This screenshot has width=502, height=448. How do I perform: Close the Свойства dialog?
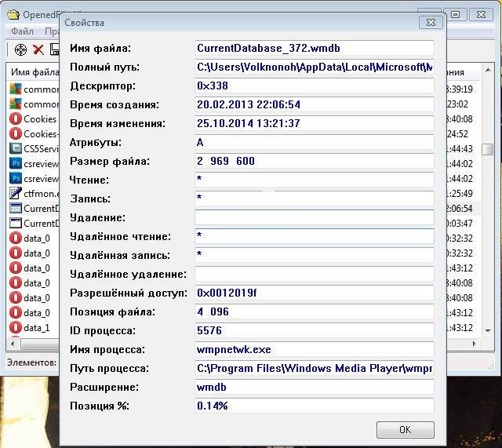pos(431,23)
